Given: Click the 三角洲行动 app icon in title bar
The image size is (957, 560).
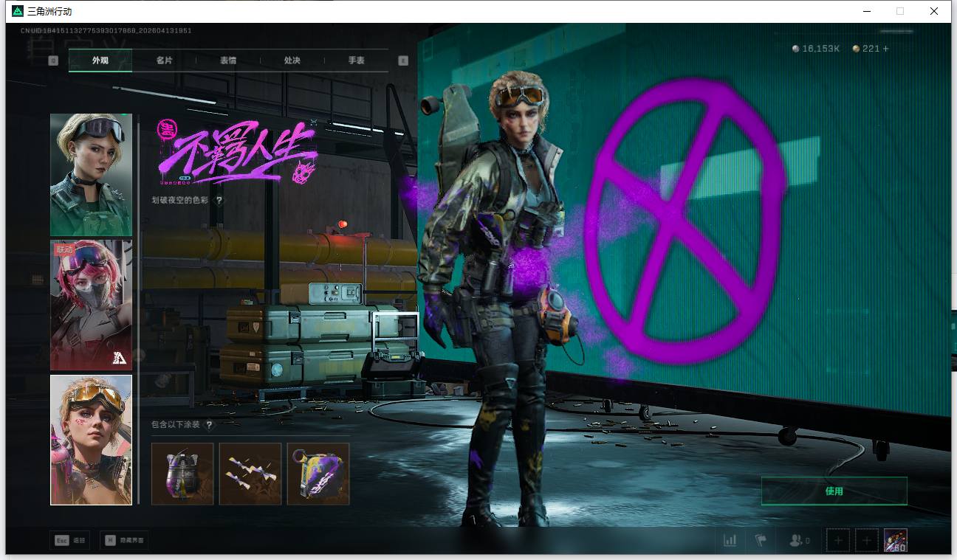Looking at the screenshot, I should (x=18, y=11).
